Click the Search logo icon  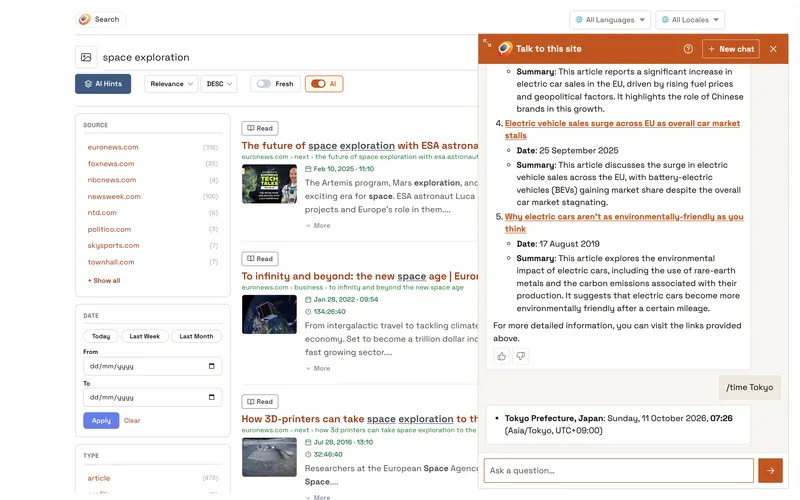coord(85,19)
